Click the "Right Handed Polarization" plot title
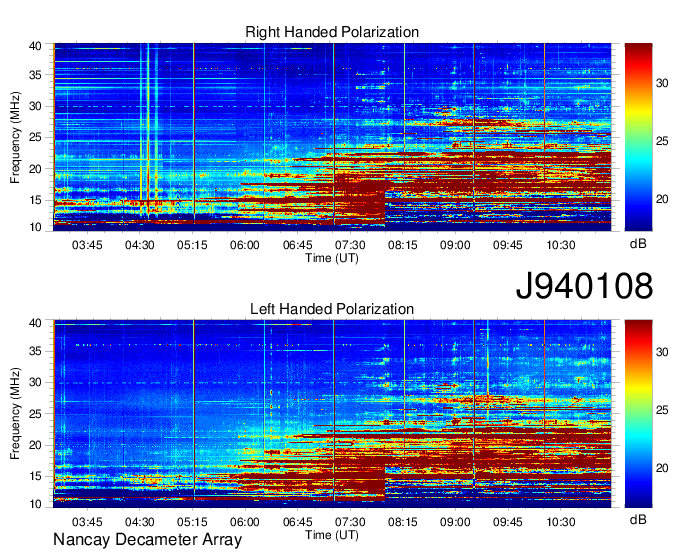 tap(332, 32)
